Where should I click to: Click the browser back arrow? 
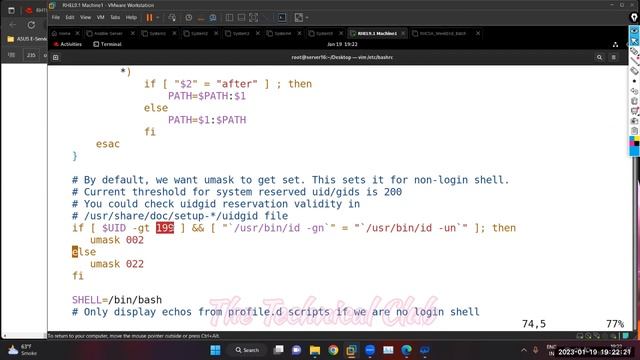(13, 25)
